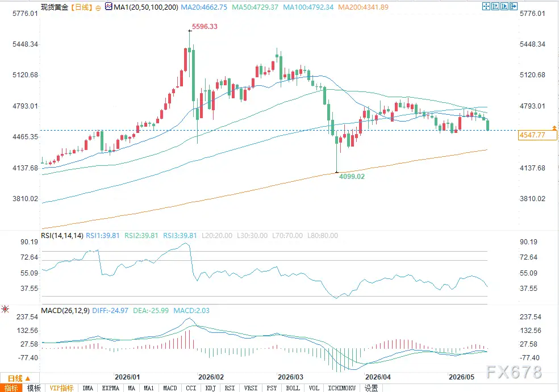Open the VIP指标 tab

pyautogui.click(x=62, y=387)
